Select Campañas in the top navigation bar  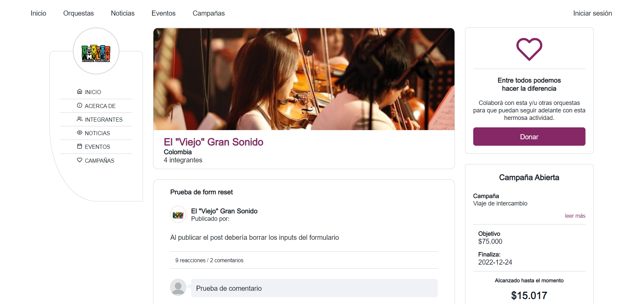tap(209, 13)
